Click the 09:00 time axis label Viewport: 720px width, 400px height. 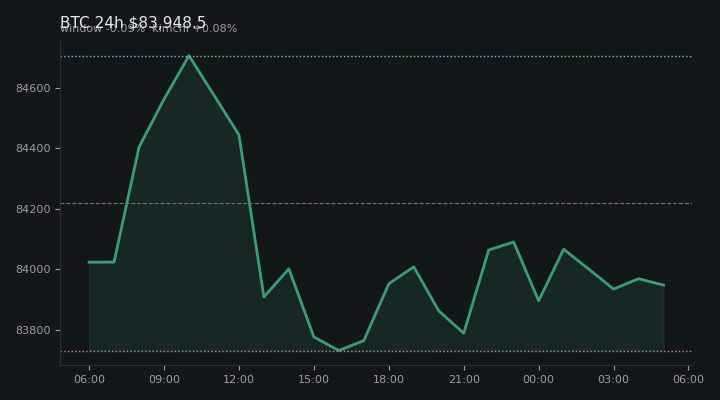click(164, 379)
